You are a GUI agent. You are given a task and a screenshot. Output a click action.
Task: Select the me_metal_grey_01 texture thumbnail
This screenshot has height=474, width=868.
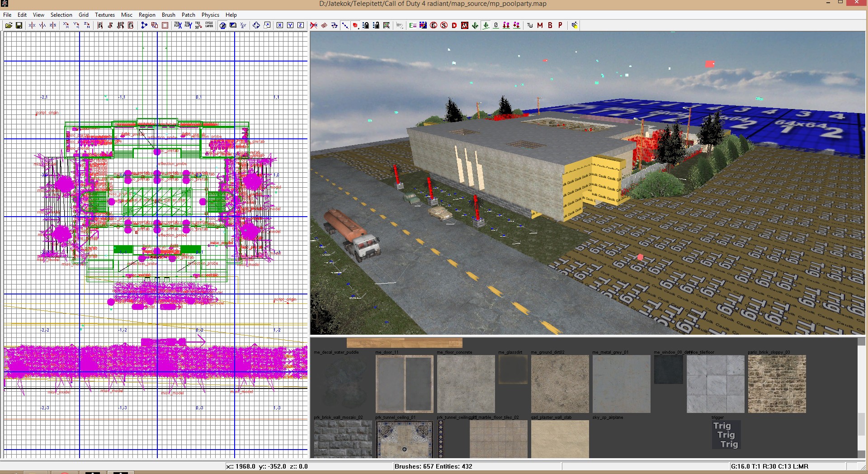click(621, 384)
